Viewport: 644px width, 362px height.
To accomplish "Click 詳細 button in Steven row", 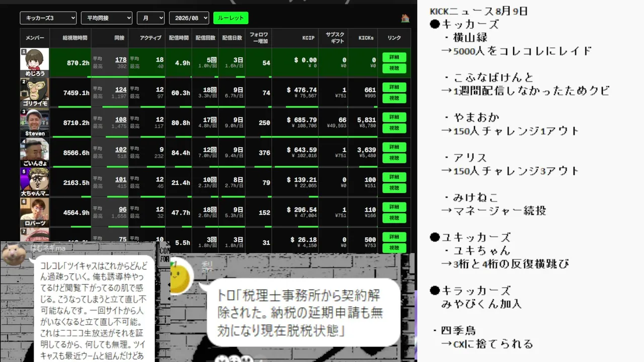I will tap(394, 117).
